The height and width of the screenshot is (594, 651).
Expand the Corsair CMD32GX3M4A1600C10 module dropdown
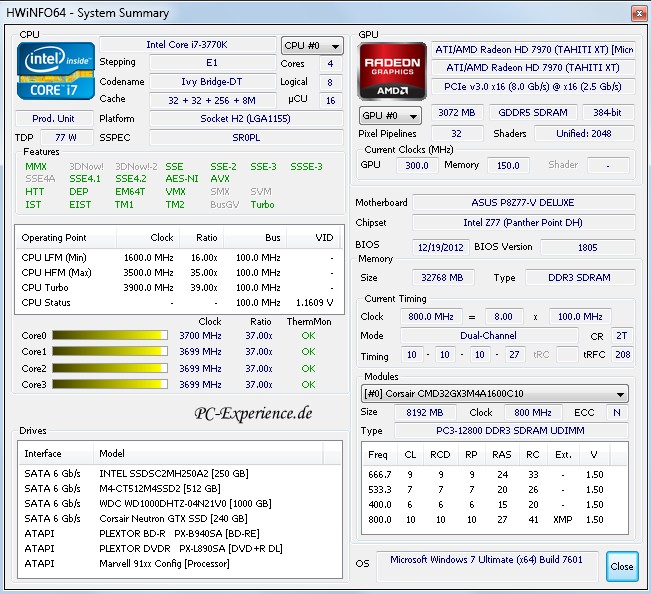pos(494,394)
